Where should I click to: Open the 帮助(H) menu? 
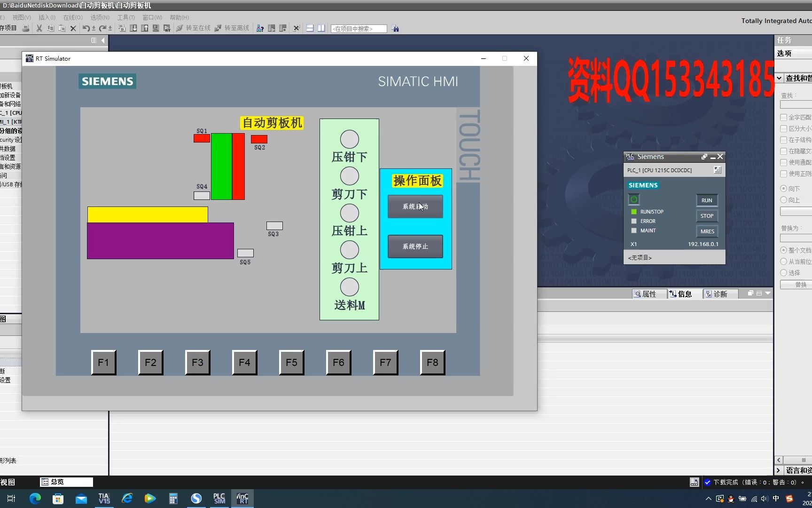(x=180, y=17)
